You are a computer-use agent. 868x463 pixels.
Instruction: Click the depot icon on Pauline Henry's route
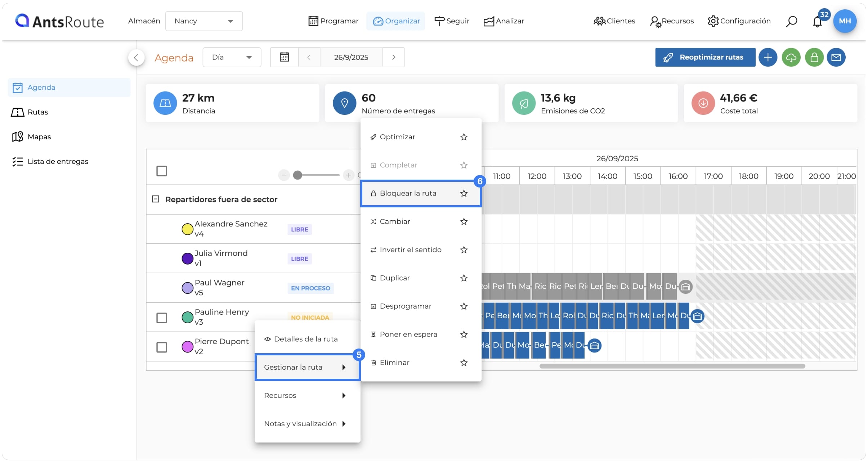pos(697,316)
